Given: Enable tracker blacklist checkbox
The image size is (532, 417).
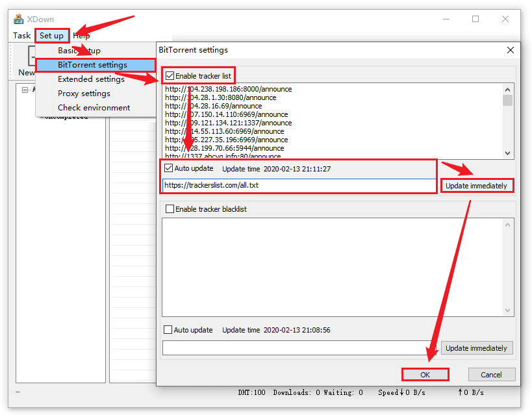Looking at the screenshot, I should pos(170,209).
